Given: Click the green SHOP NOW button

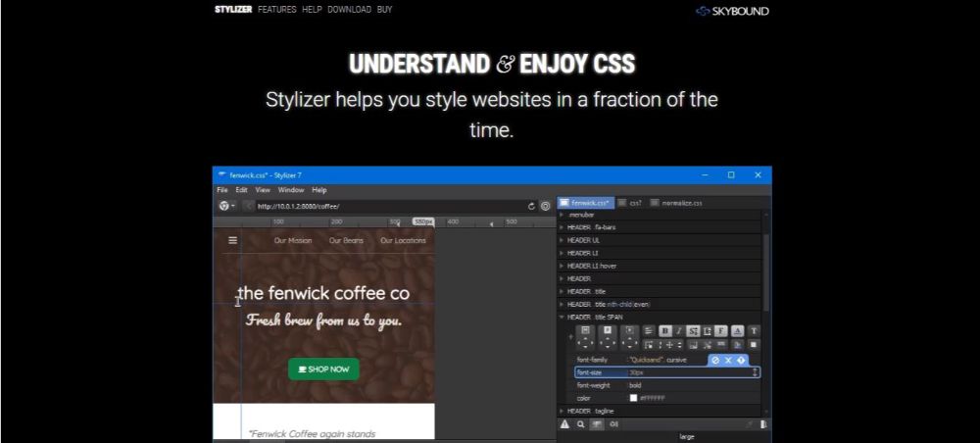Looking at the screenshot, I should click(x=323, y=369).
